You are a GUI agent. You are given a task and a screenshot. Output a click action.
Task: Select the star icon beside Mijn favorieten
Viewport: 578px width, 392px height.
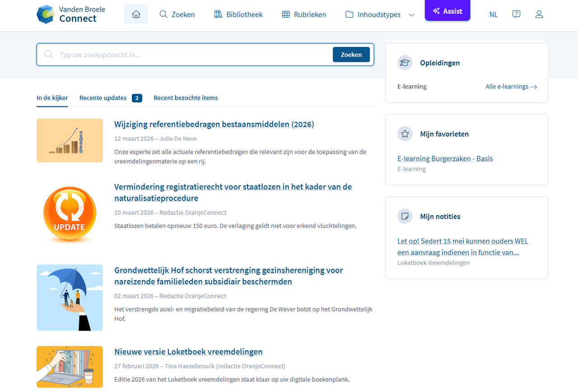405,134
